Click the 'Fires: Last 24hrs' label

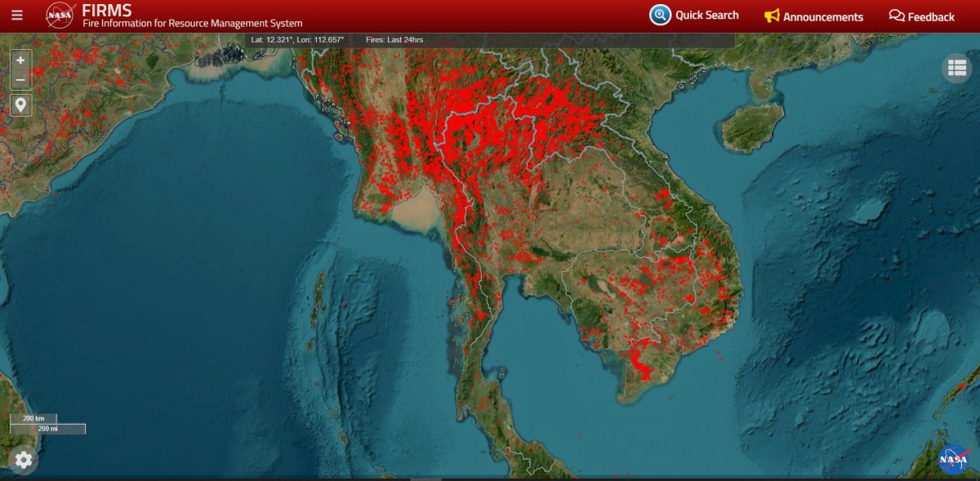pos(394,40)
